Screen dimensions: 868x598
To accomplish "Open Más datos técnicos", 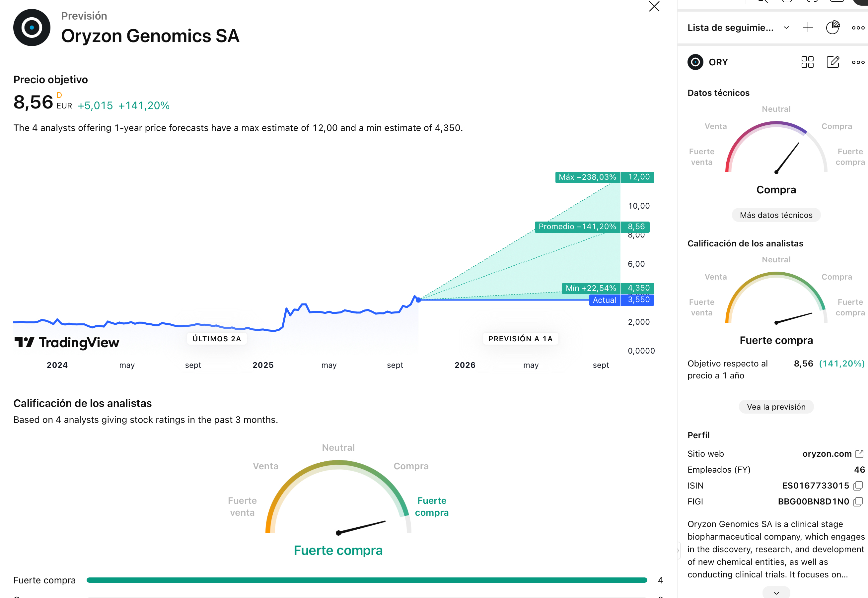I will (776, 215).
